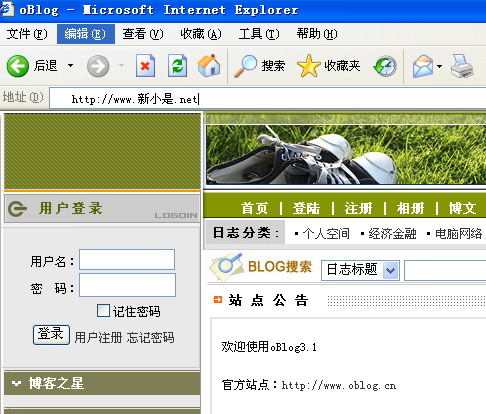Open Favorites with the star icon

pyautogui.click(x=308, y=66)
